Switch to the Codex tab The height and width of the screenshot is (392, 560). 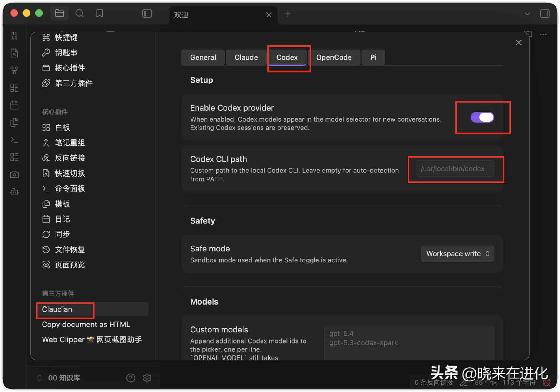tap(287, 57)
